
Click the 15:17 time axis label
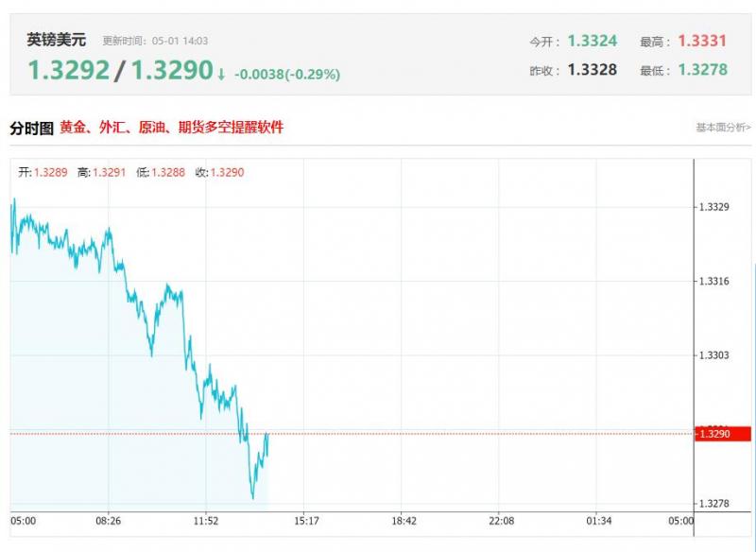point(306,521)
